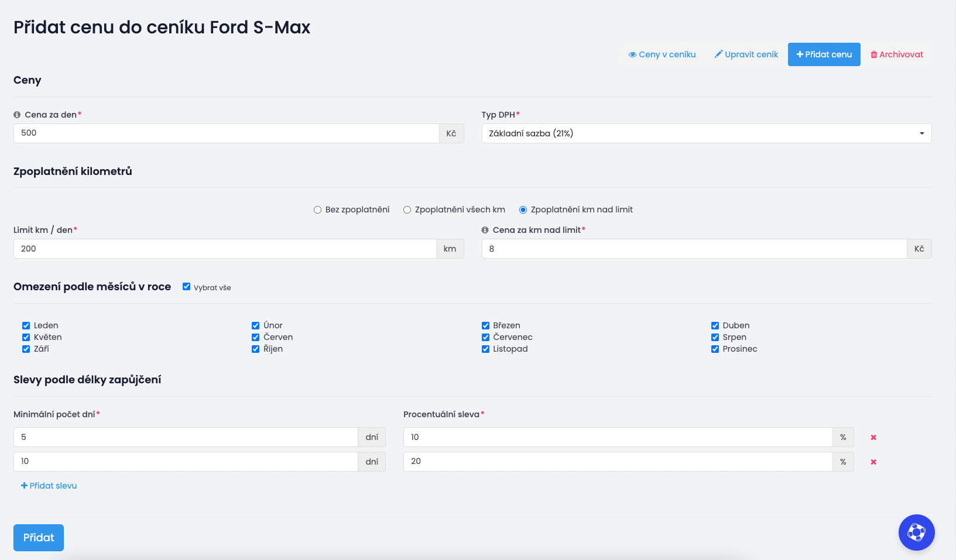Uncheck the Duben month checkbox
Screen dimensions: 956x560
point(715,325)
